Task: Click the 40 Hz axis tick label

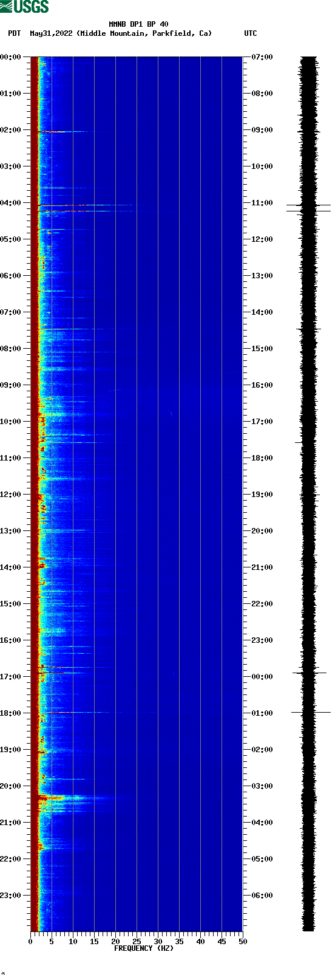Action: tap(200, 942)
